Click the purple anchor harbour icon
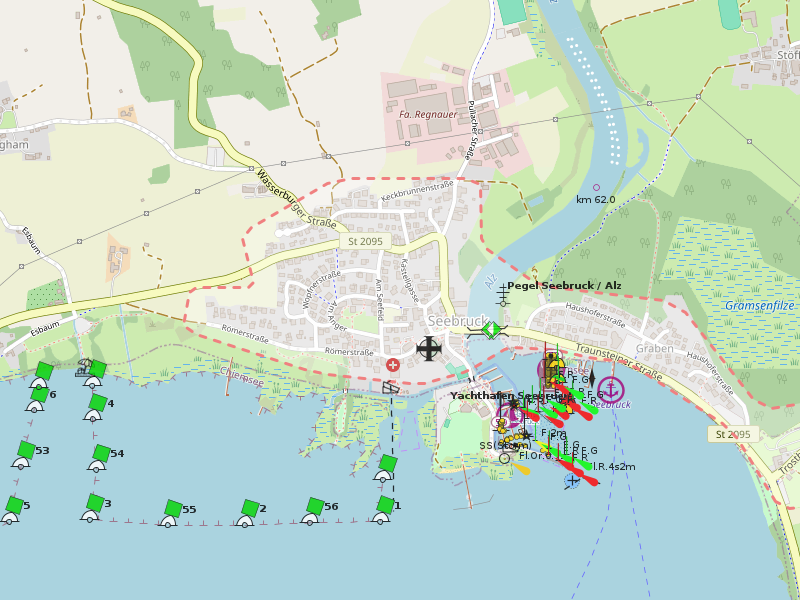This screenshot has width=800, height=600. coord(610,390)
